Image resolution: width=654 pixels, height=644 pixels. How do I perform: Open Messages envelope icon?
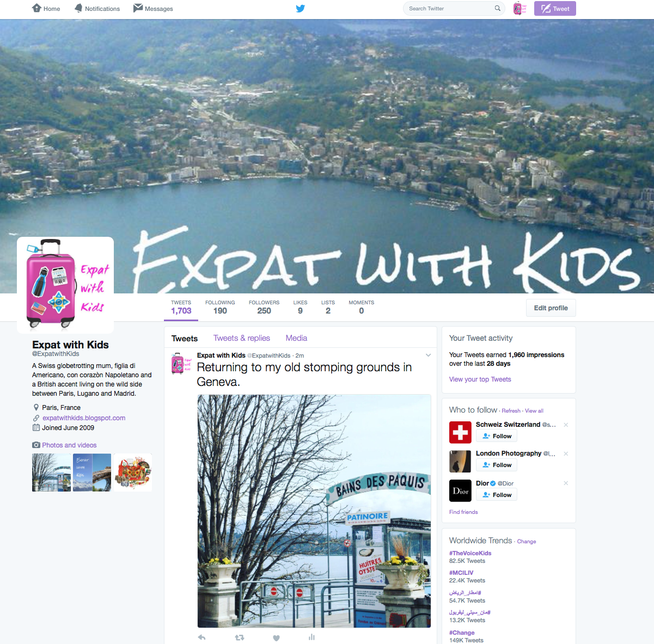(x=138, y=8)
